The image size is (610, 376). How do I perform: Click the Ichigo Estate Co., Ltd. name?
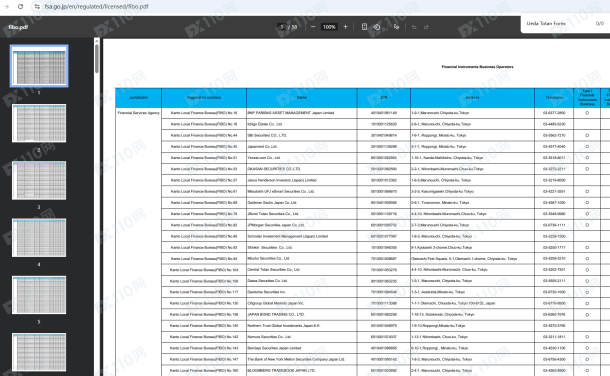(265, 124)
